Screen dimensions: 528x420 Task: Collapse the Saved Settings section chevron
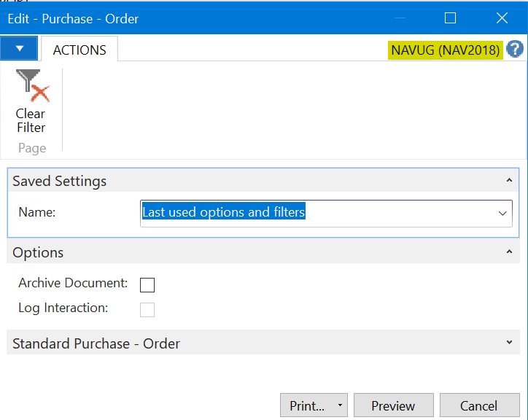coord(508,180)
